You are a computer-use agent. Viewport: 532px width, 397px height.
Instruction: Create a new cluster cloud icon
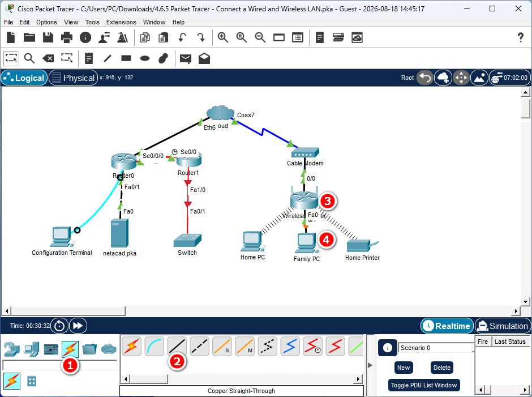click(x=443, y=78)
